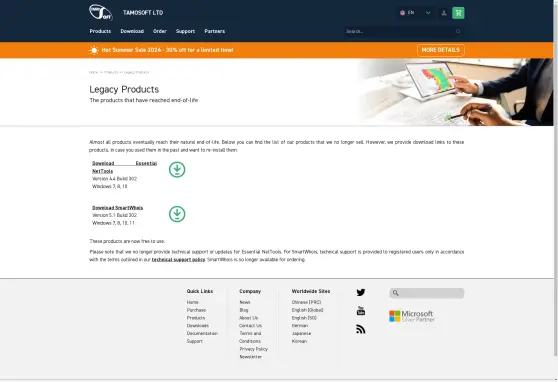Viewport: 558px width, 382px height.
Task: Open Privacy Policy link
Action: pos(254,349)
